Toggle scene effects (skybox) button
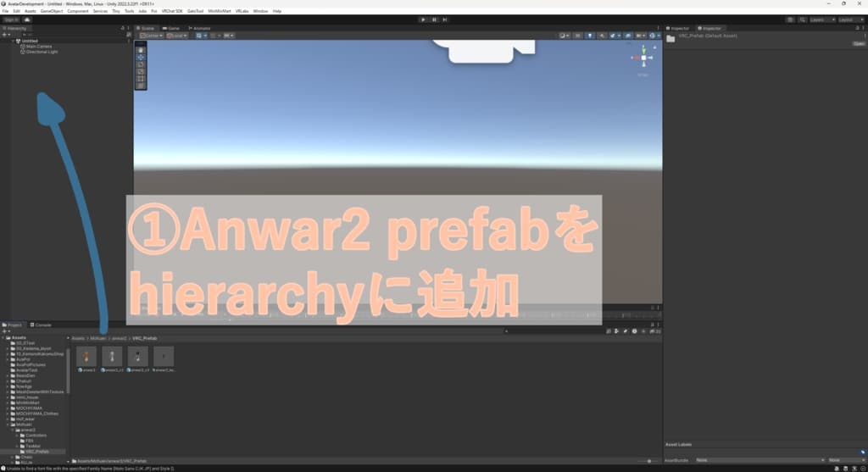The image size is (868, 472). pyautogui.click(x=614, y=36)
